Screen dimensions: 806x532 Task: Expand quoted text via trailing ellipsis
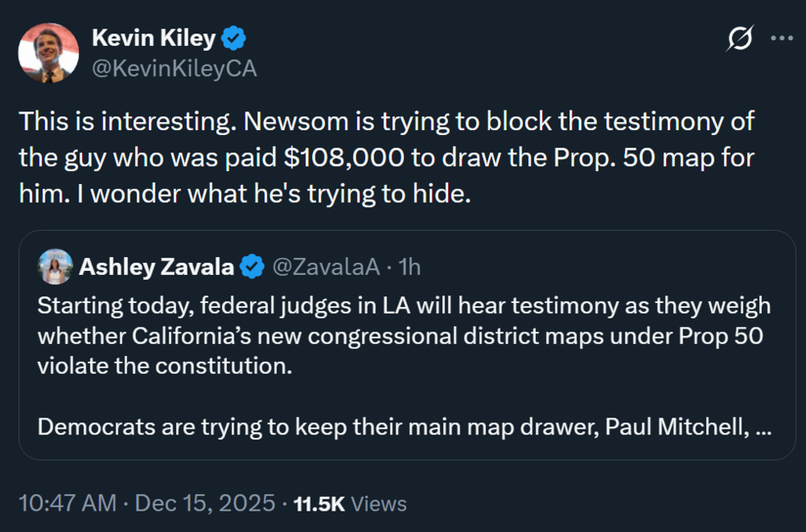(x=763, y=427)
